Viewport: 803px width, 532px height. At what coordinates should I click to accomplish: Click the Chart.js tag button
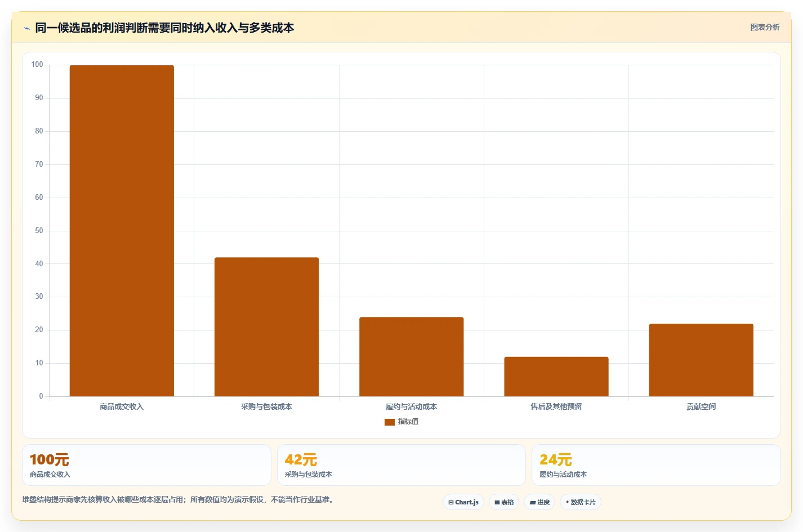(x=463, y=502)
